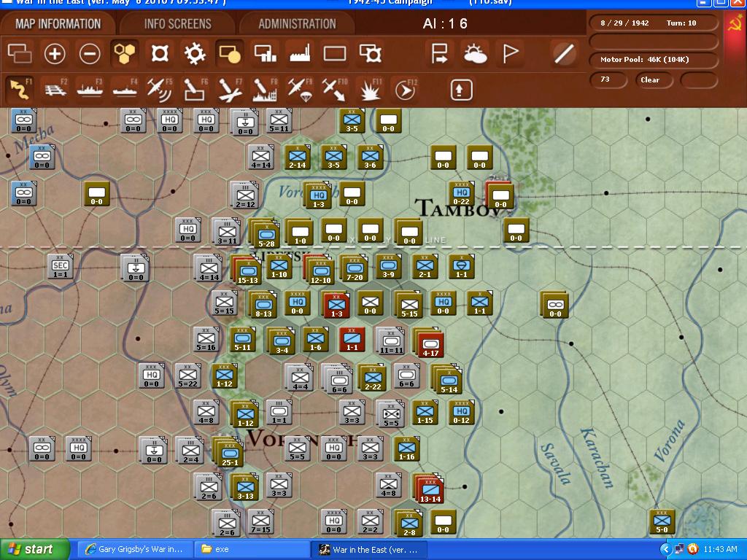The image size is (747, 560).
Task: Select the F1 movement mode arrow icon
Action: coord(20,89)
